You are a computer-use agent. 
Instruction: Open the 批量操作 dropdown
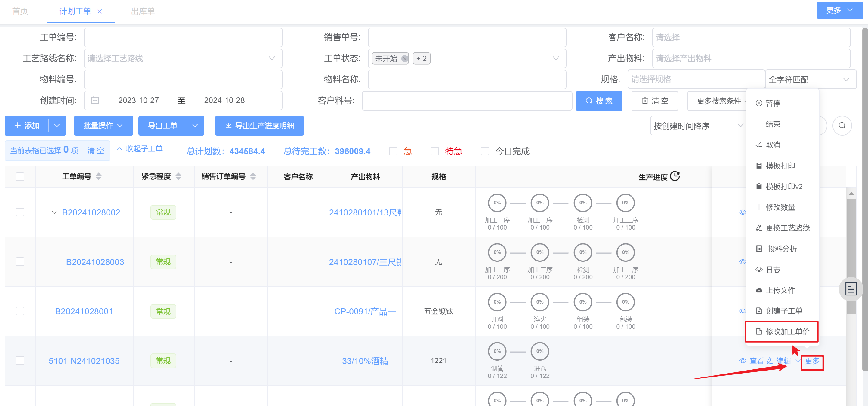[103, 126]
